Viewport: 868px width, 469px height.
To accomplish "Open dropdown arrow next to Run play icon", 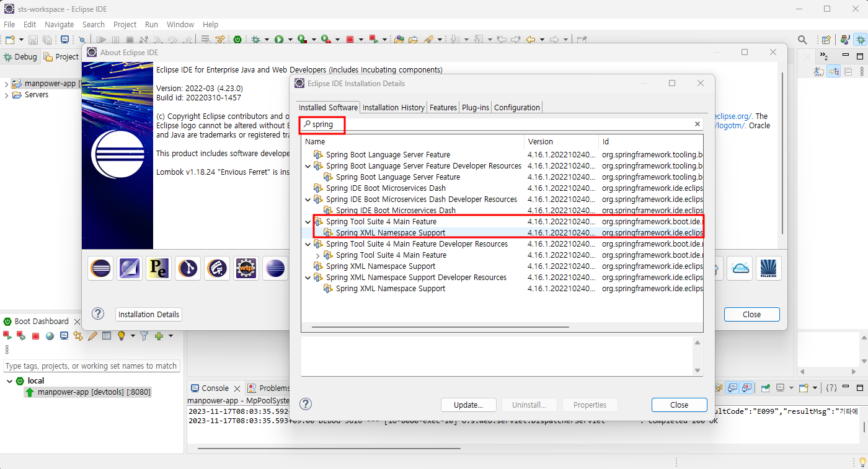I will coord(290,40).
